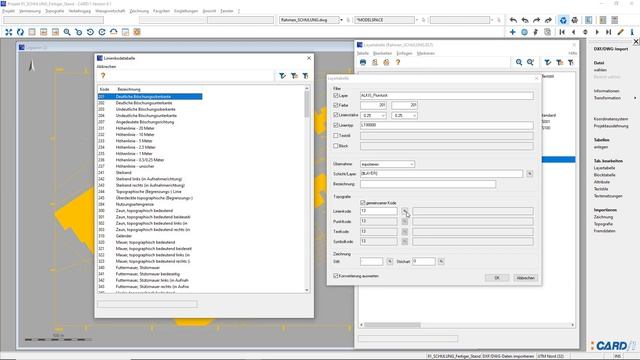Click lookup button beside Strichart field

click(x=441, y=261)
